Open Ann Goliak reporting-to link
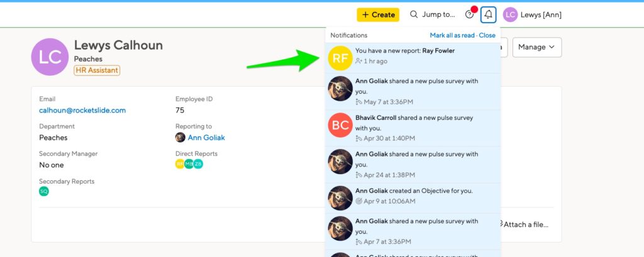This screenshot has width=644, height=257. point(206,138)
